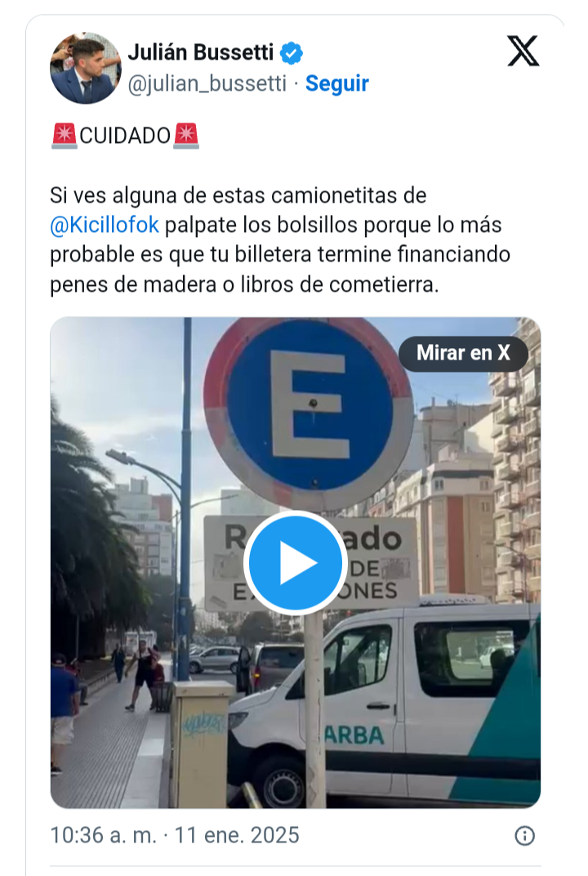Play the embedded video
This screenshot has width=588, height=876.
pyautogui.click(x=296, y=562)
